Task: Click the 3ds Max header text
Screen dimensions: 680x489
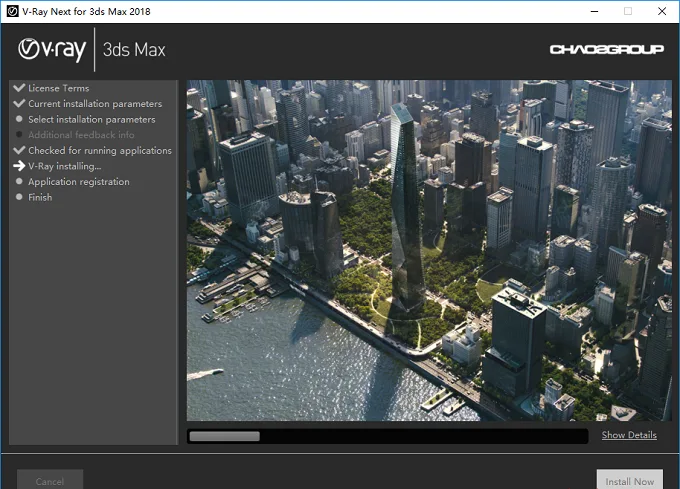Action: point(134,50)
